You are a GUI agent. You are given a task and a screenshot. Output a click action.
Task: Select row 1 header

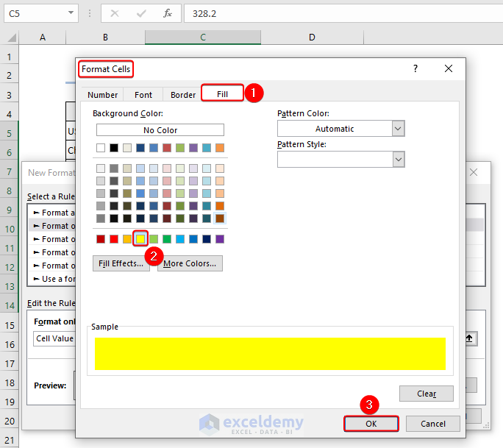9,57
